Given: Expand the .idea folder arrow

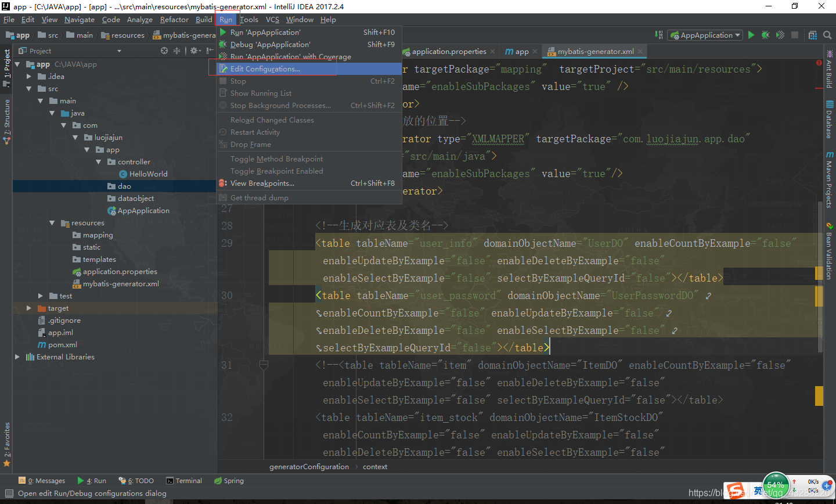Looking at the screenshot, I should click(29, 77).
